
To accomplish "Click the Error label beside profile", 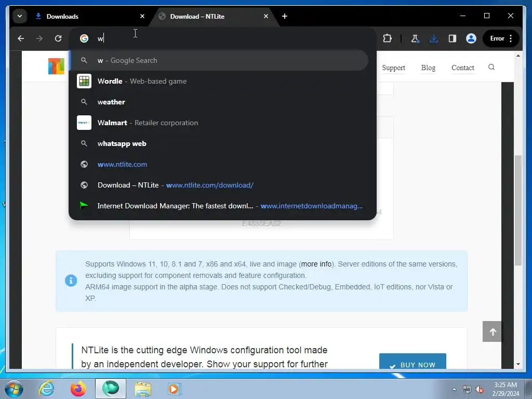I will click(497, 38).
